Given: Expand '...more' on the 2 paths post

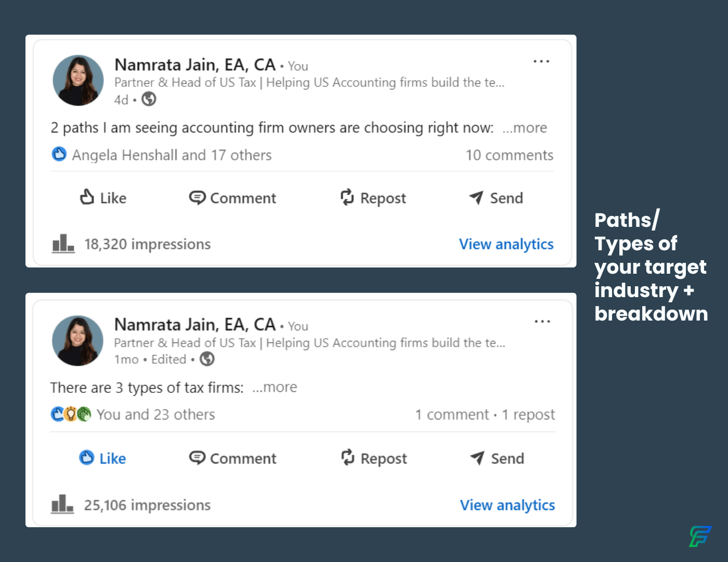Looking at the screenshot, I should (x=525, y=128).
